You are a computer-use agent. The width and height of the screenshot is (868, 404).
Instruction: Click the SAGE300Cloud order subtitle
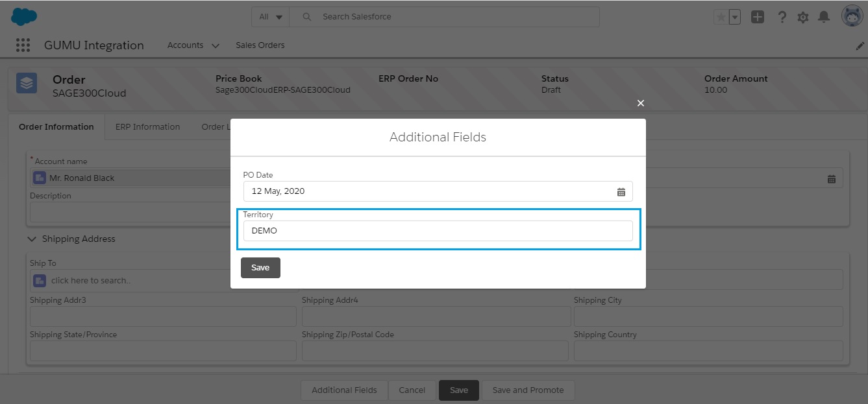point(89,93)
